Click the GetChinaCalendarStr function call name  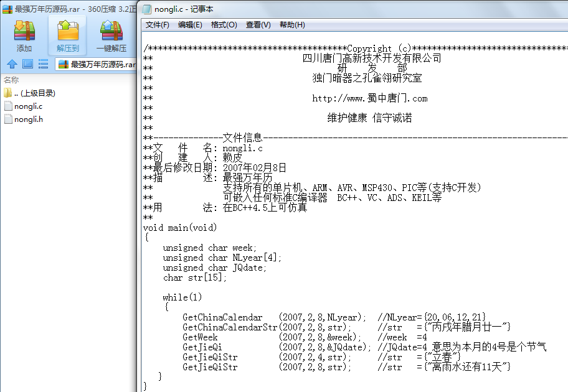coord(230,327)
